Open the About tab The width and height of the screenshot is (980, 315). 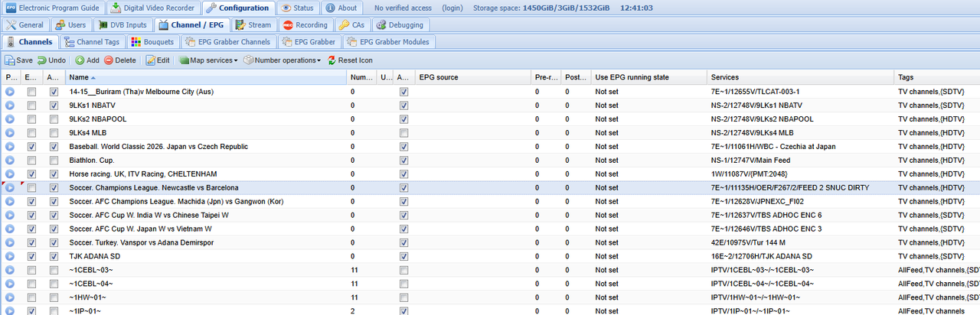341,8
